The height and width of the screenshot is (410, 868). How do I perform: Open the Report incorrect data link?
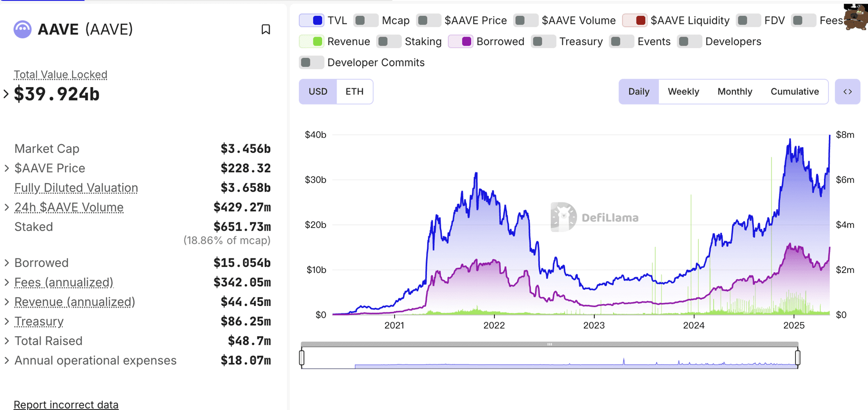[x=66, y=405]
